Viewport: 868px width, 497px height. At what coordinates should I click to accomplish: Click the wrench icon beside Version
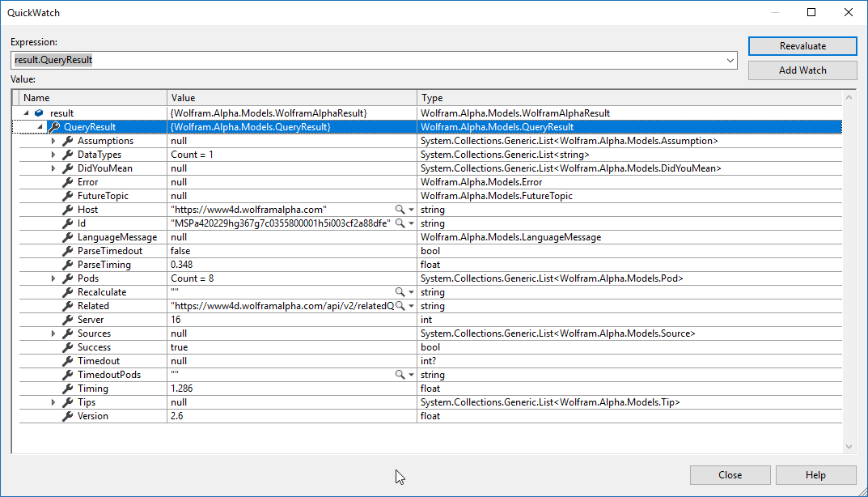pos(67,416)
